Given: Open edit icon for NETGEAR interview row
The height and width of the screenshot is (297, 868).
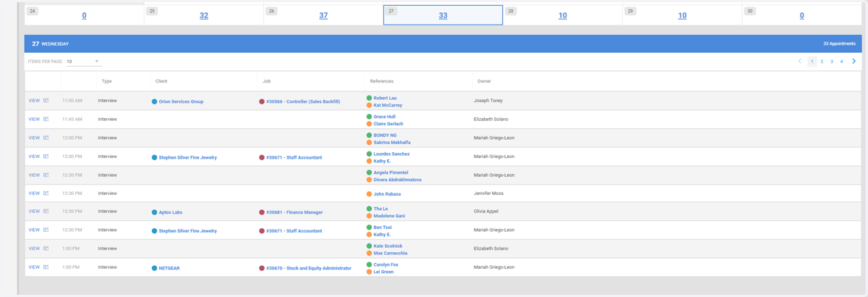Looking at the screenshot, I should pos(46,267).
